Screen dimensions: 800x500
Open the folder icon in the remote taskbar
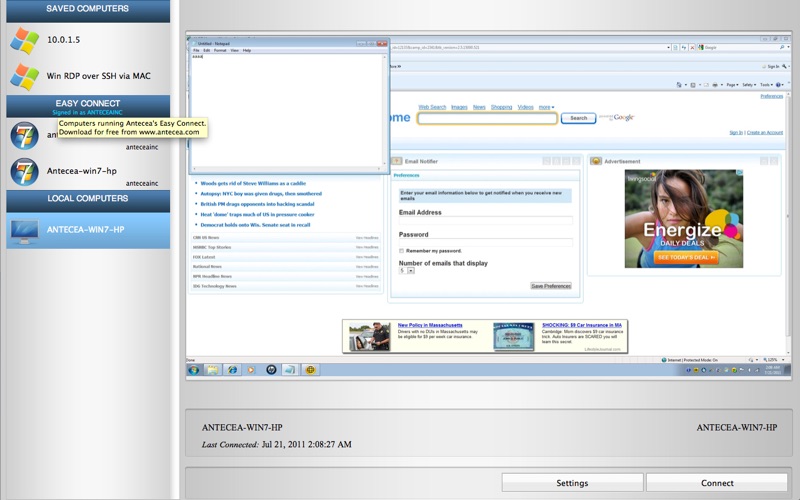[x=213, y=370]
